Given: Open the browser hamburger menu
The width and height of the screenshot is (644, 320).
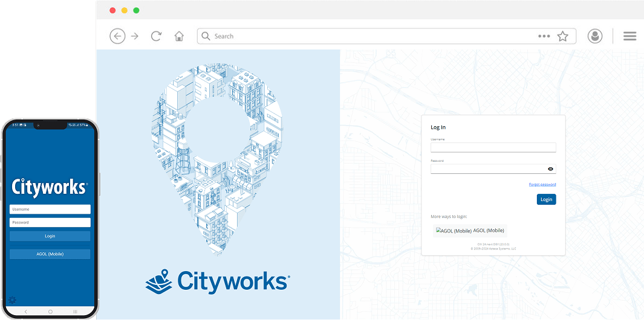Looking at the screenshot, I should 629,36.
